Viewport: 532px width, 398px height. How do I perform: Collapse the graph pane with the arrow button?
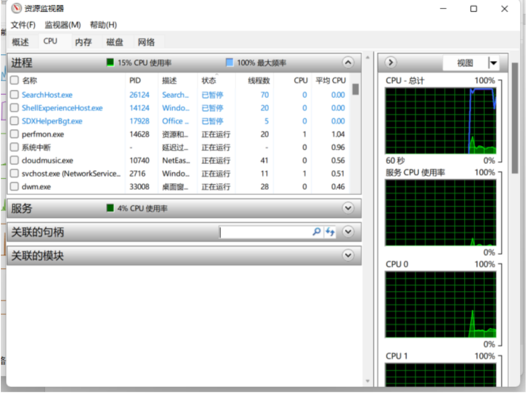391,62
